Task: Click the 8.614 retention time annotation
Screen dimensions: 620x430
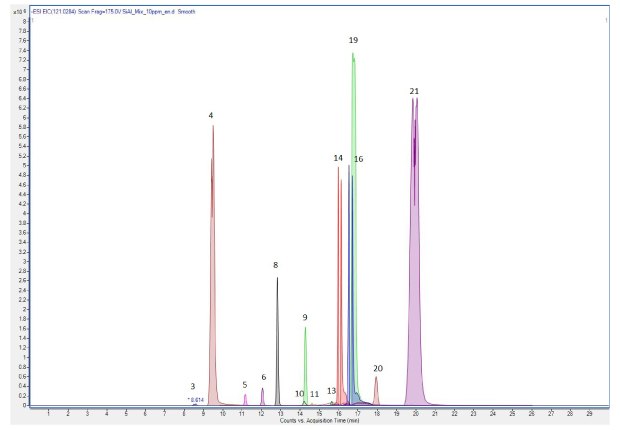Action: tap(197, 399)
